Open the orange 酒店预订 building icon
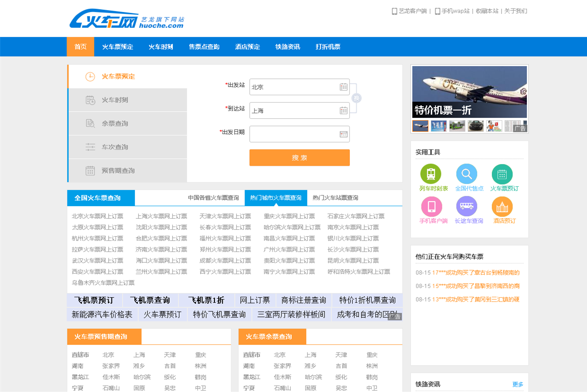Viewport: 587px width, 392px height. 502,207
